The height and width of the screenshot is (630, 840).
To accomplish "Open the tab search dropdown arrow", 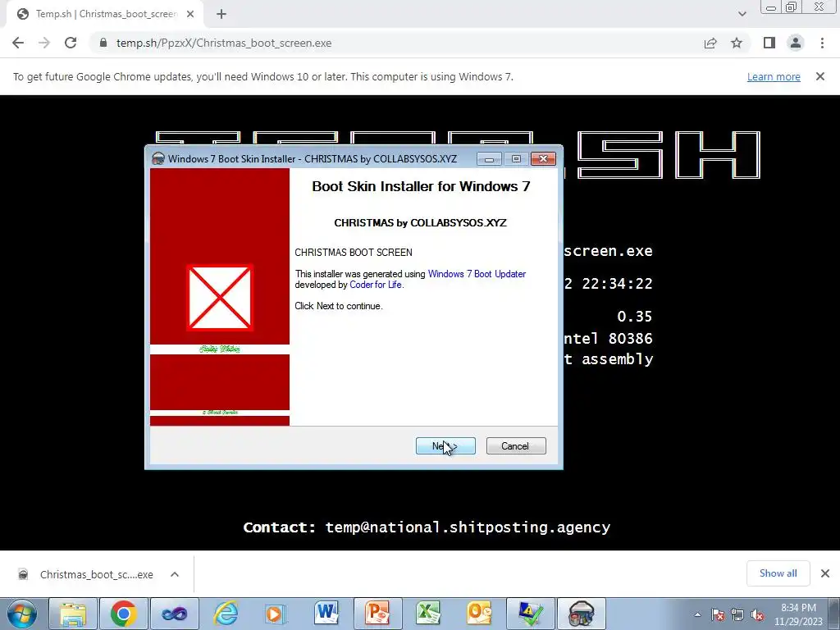I will point(742,15).
